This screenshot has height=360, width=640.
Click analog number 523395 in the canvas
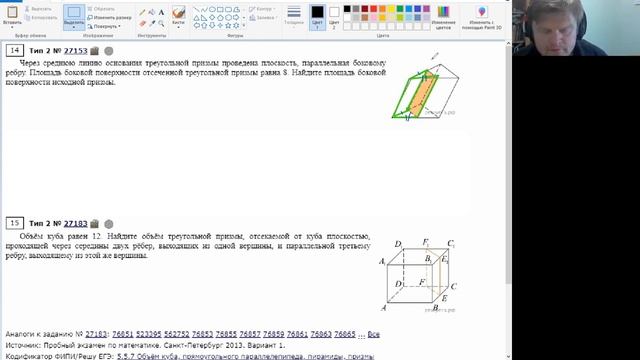click(x=149, y=334)
